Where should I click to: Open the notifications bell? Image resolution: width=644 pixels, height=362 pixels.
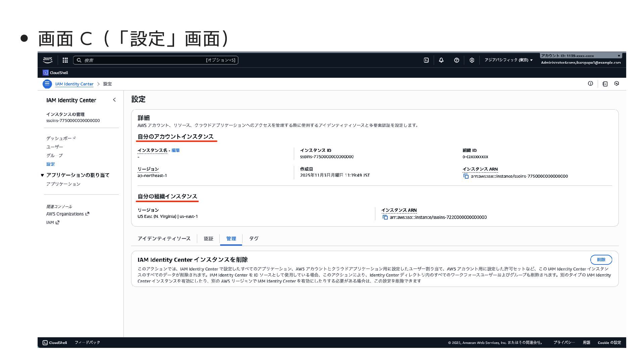coord(441,60)
